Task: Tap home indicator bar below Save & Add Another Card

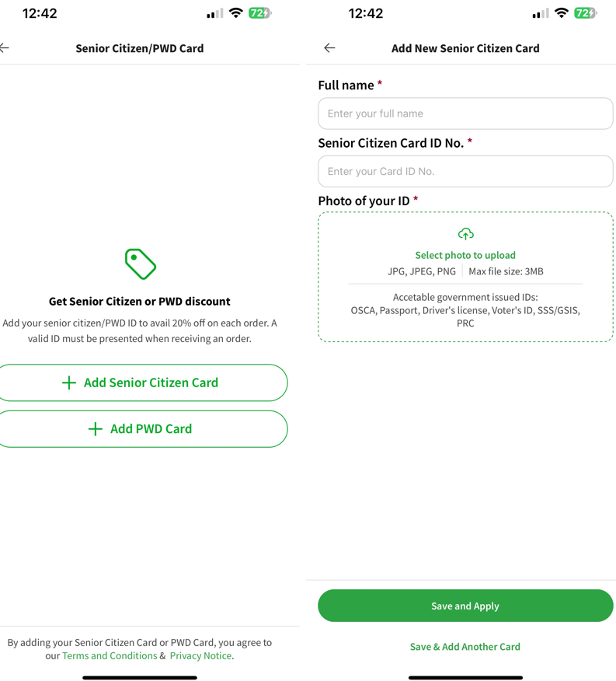Action: [x=465, y=677]
